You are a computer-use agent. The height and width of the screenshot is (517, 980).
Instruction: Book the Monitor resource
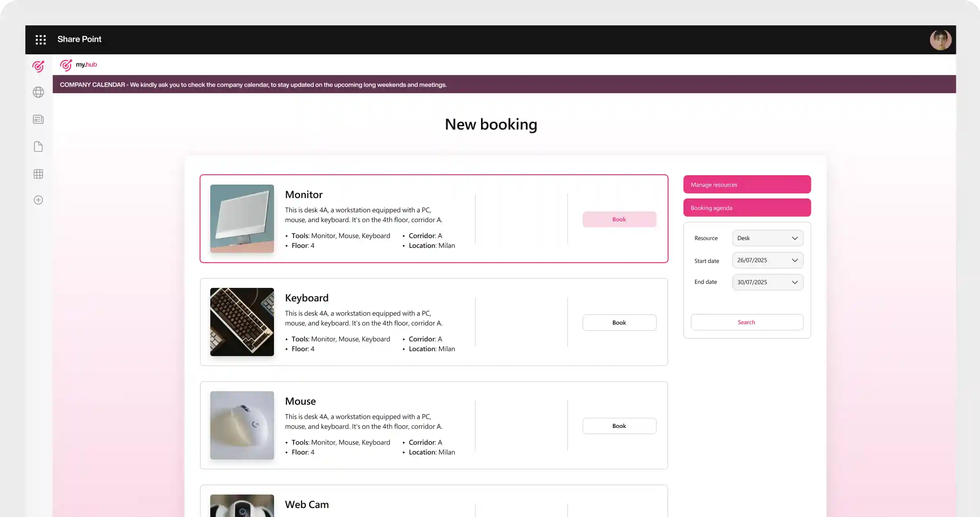619,219
